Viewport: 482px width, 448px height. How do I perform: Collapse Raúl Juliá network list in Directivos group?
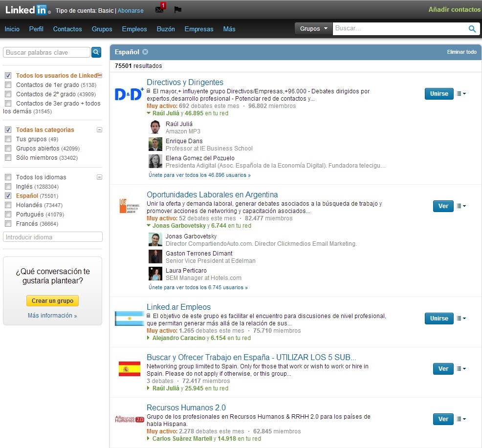coord(149,113)
